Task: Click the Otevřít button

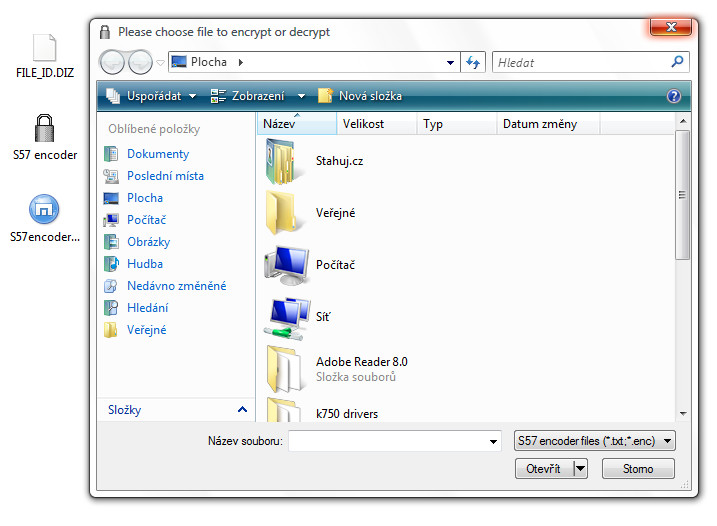Action: 544,469
